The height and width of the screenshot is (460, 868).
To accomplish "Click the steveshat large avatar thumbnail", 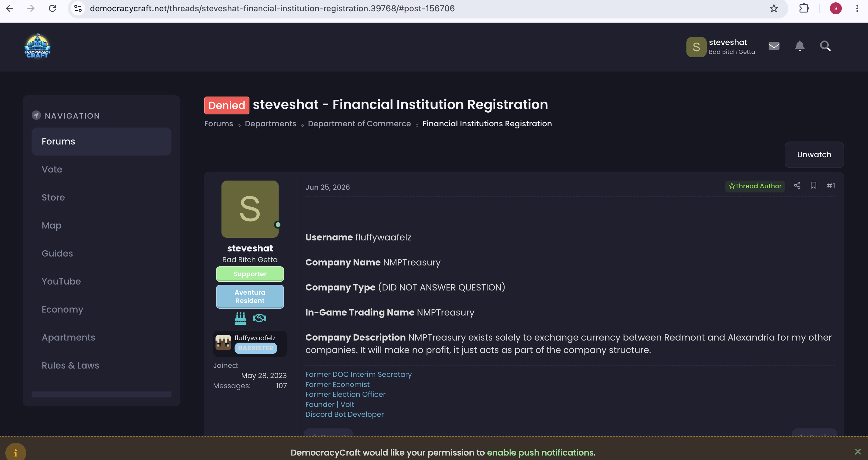I will [250, 209].
